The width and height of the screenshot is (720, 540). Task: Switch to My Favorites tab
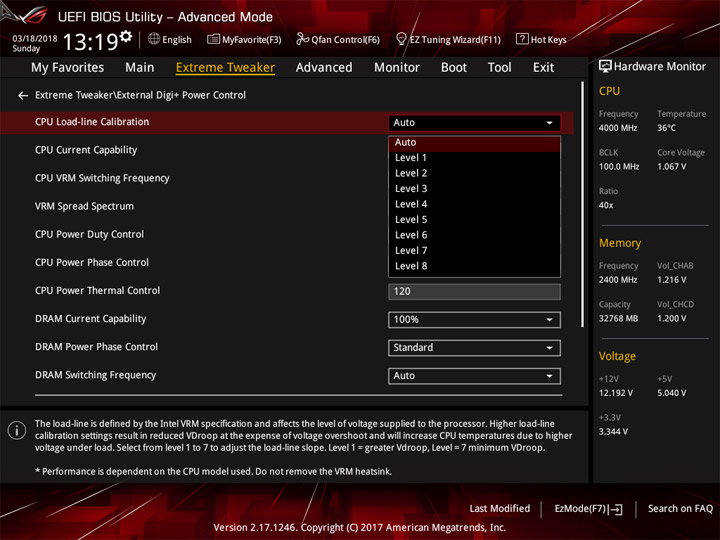[x=68, y=68]
